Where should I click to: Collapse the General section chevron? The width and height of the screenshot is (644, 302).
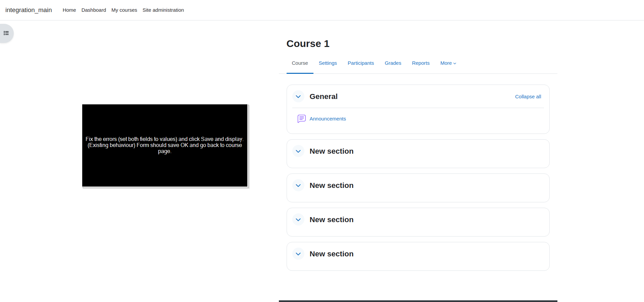click(x=298, y=97)
